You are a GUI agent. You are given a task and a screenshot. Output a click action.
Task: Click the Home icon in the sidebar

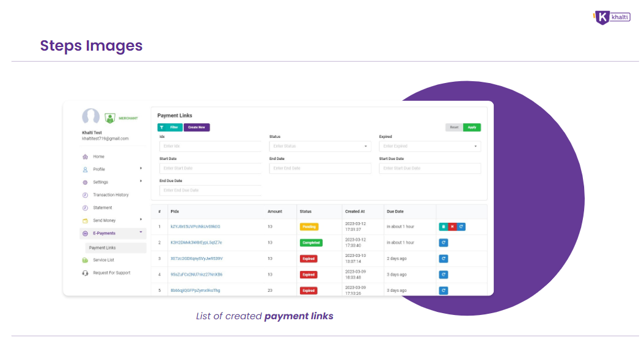click(x=86, y=157)
